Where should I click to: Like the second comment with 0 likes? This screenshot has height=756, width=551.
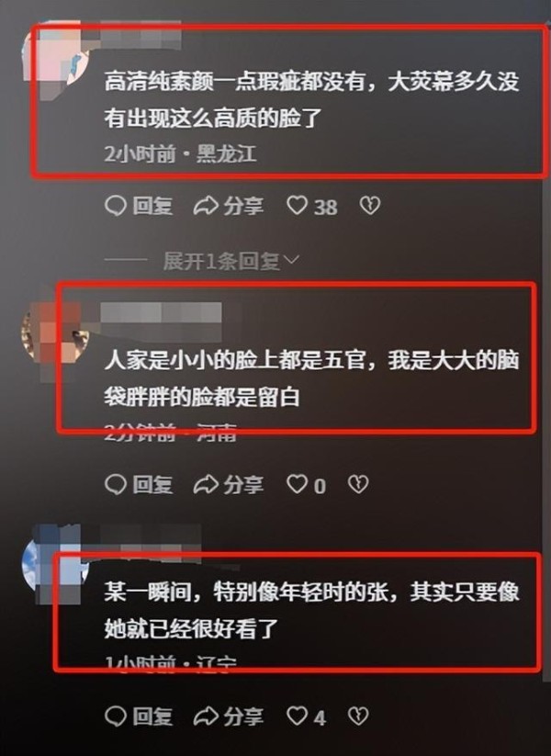point(297,484)
